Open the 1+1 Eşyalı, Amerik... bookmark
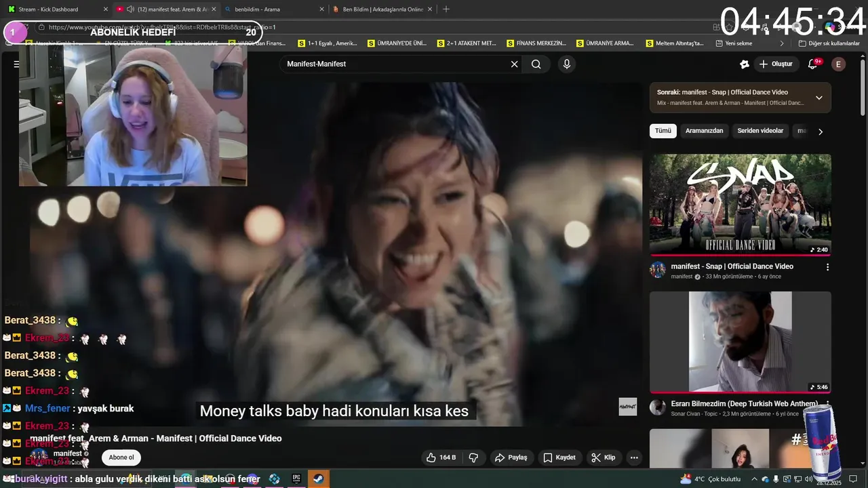Screen dimensions: 868x488 click(327, 43)
